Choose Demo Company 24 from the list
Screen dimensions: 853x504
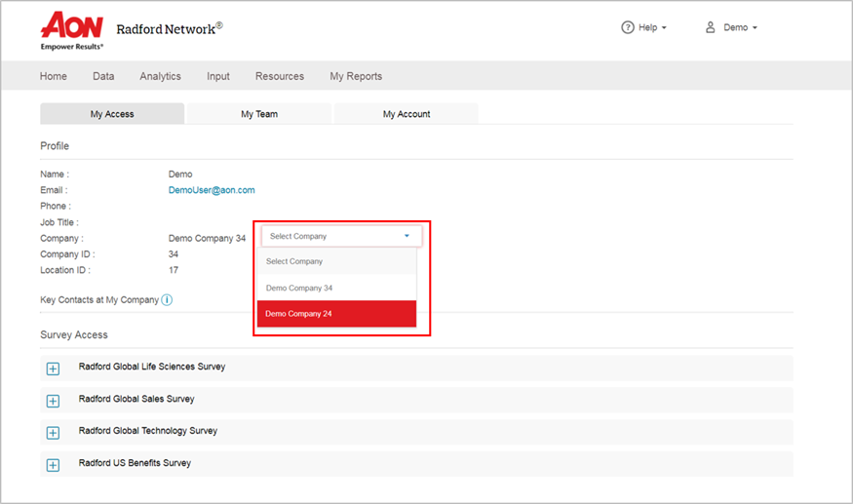point(336,314)
